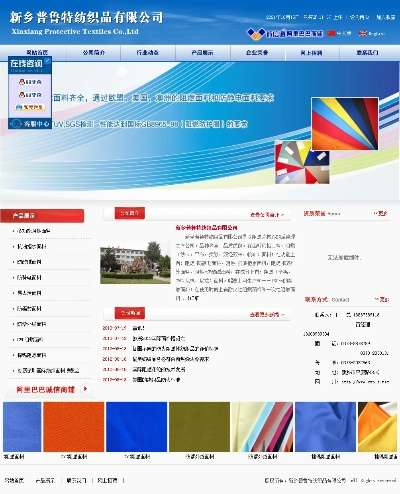Click the caption under the olive green fabric
Viewport: 400px width, 494px height.
(x=200, y=457)
